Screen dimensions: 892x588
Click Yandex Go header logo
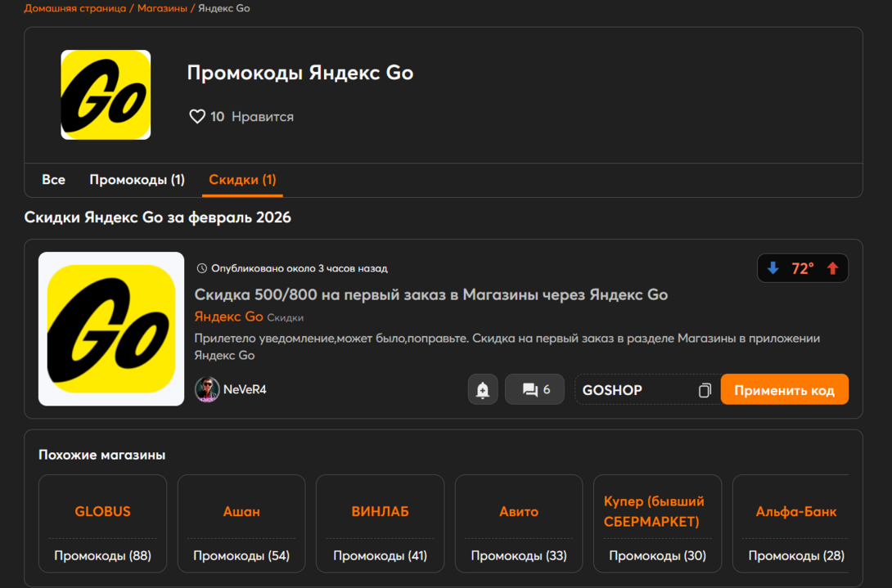[106, 95]
